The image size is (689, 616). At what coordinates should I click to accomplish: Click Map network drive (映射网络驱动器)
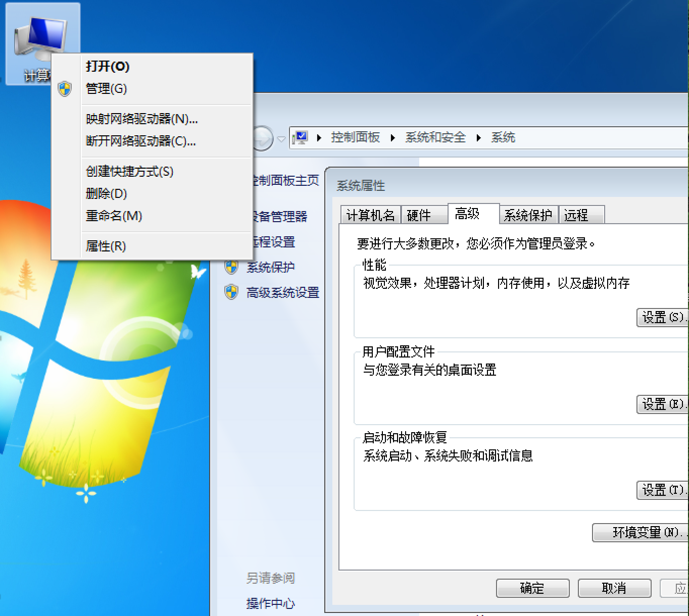tap(152, 119)
